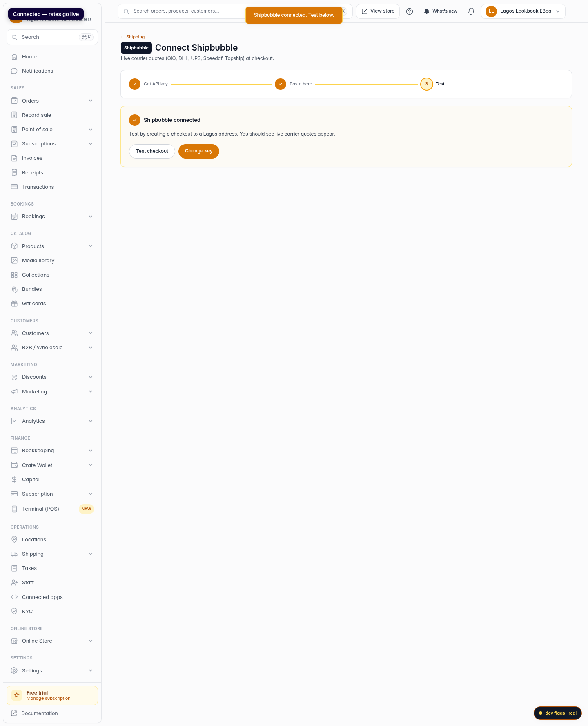588x726 pixels.
Task: Click the Change key button
Action: [199, 151]
